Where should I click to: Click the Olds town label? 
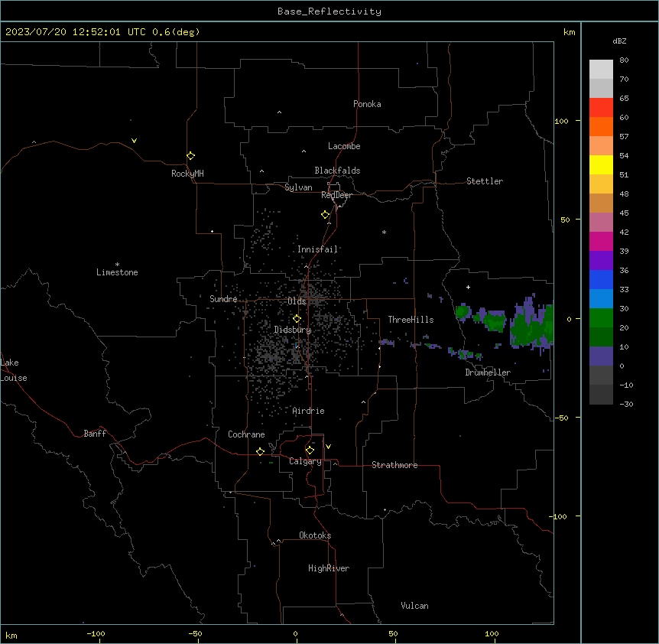tap(297, 301)
